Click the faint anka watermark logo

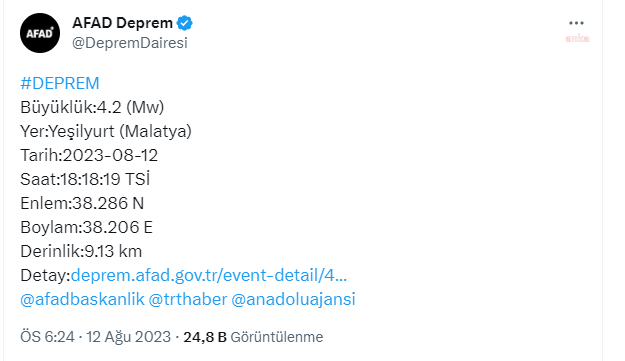577,38
